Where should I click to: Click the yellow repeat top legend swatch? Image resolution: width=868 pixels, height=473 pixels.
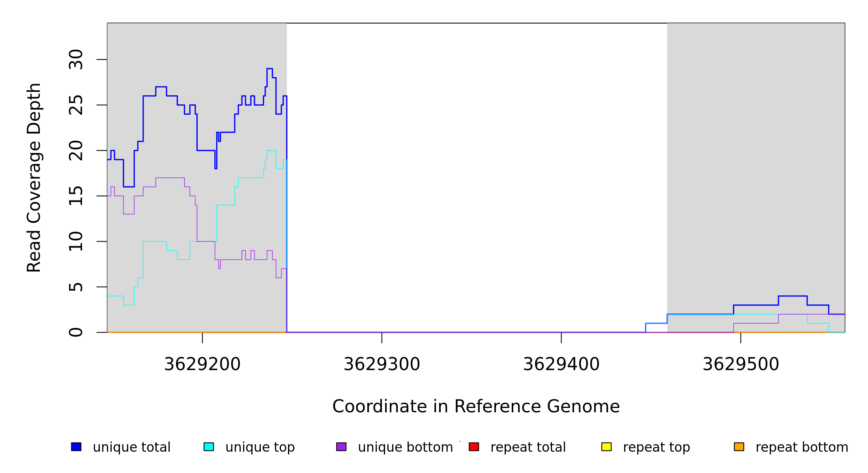coord(606,447)
